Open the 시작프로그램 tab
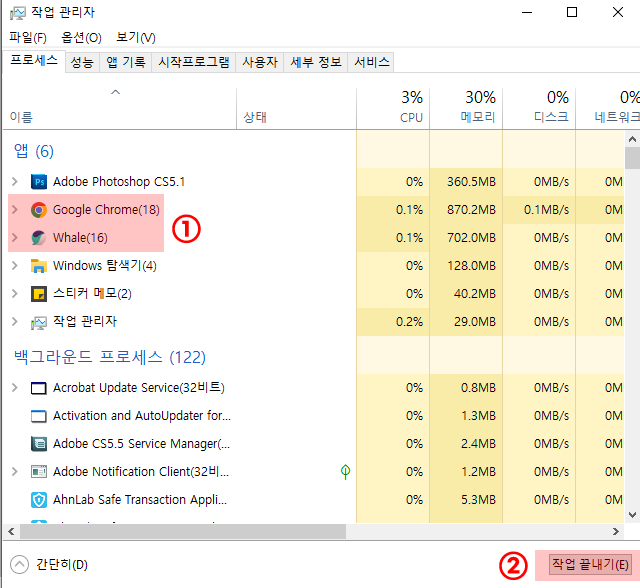Screen dimensions: 640x588 click(194, 62)
